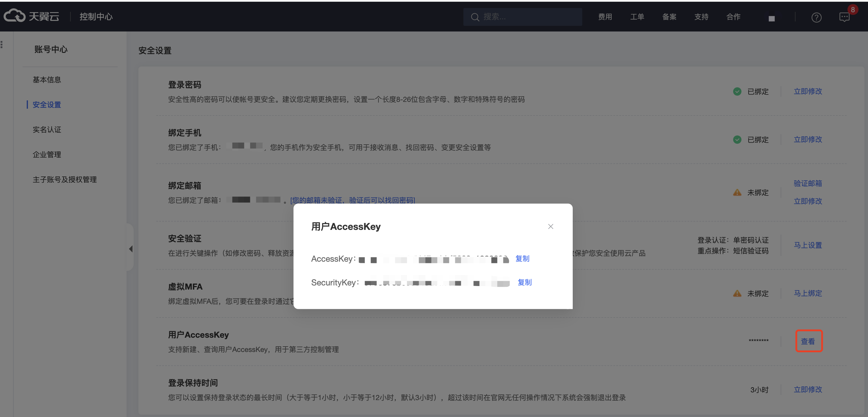This screenshot has height=417, width=868.
Task: Click the three-dot menu at the left edge
Action: [2, 45]
